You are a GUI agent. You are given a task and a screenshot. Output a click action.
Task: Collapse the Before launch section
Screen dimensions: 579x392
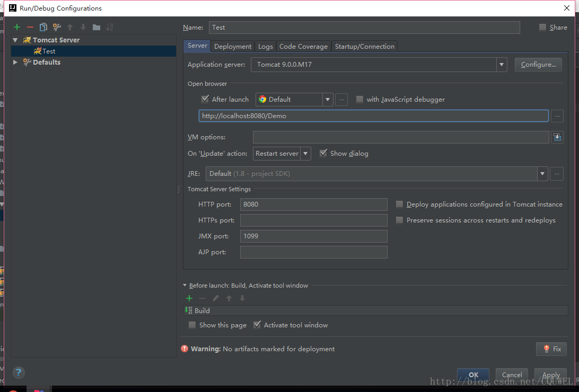pos(185,286)
